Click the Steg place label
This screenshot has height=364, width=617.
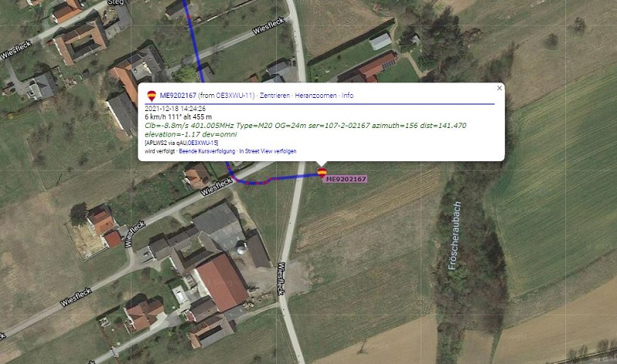[x=116, y=2]
